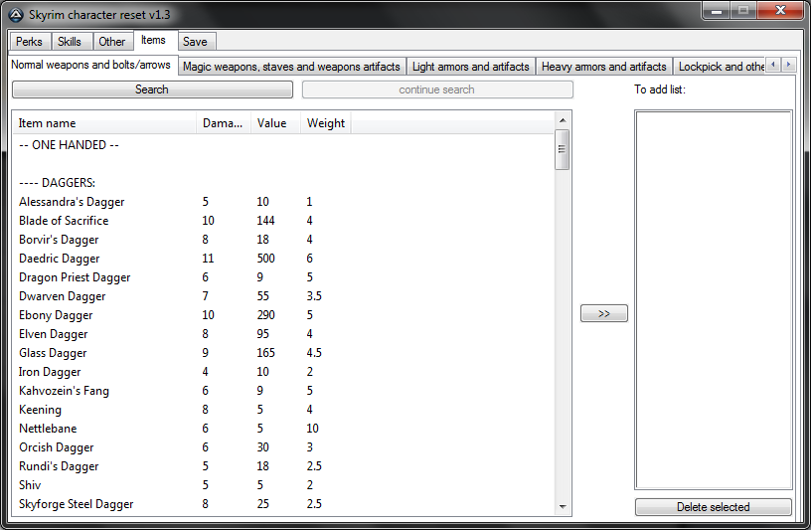Select Orcish Dagger row
Viewport: 812px width, 530px height.
283,447
